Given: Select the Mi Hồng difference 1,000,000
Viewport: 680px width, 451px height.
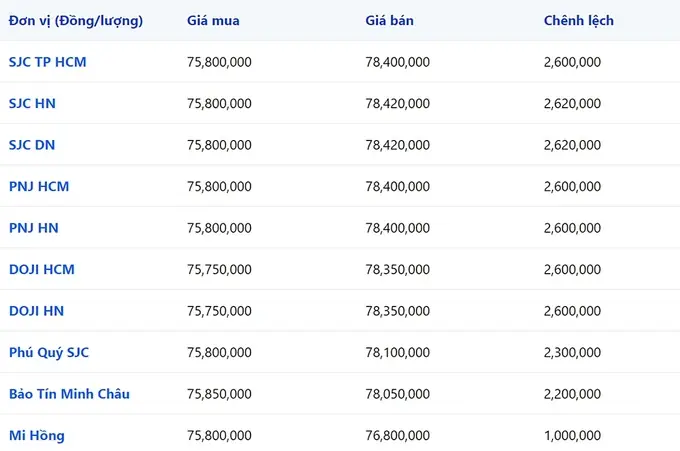Looking at the screenshot, I should (x=572, y=435).
